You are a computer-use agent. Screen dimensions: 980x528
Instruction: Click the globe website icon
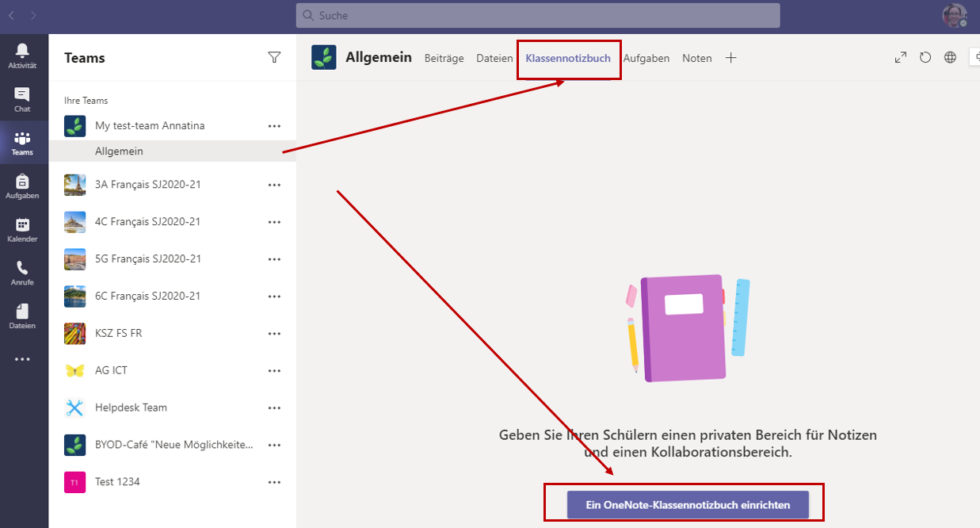(950, 58)
